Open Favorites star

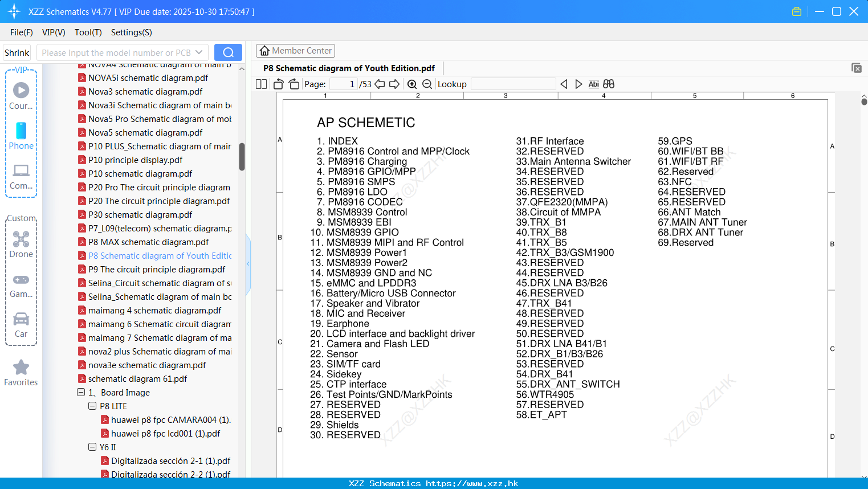pos(21,373)
